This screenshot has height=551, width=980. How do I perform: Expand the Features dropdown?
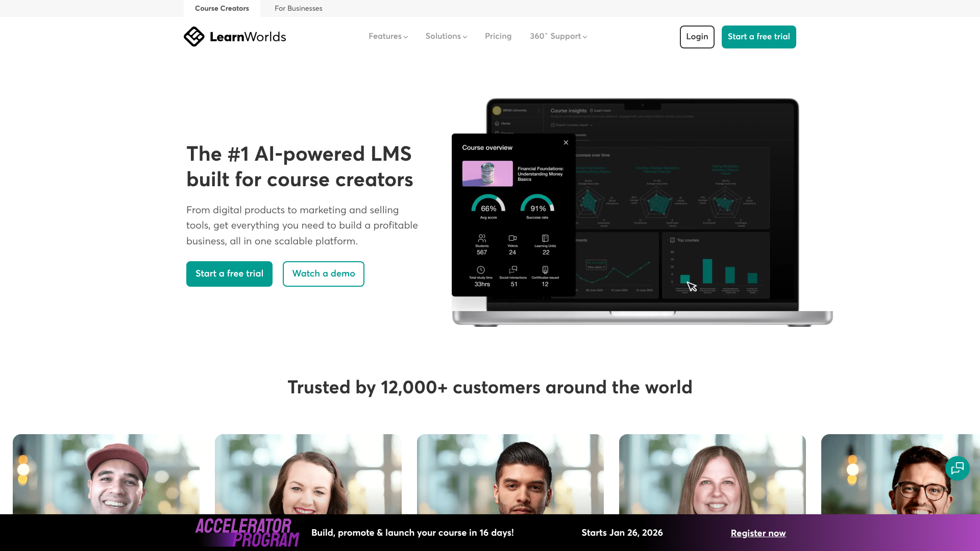tap(387, 36)
